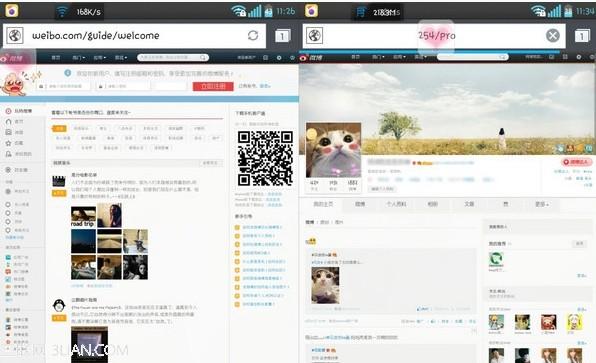Open settings gear in right profile navbar
The height and width of the screenshot is (363, 596).
pos(579,57)
